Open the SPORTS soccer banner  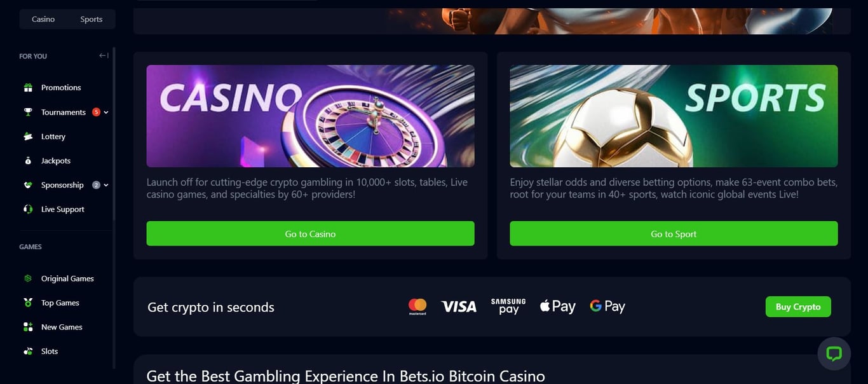point(673,116)
